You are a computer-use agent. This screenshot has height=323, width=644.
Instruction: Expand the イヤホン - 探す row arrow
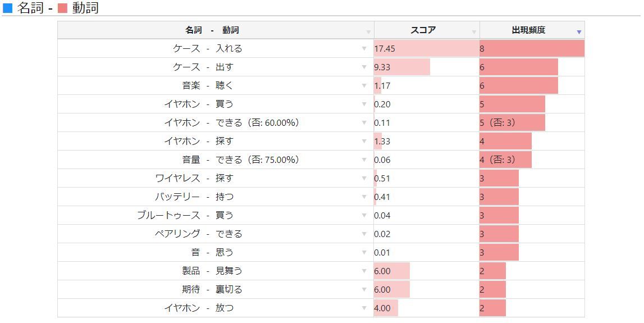[364, 142]
